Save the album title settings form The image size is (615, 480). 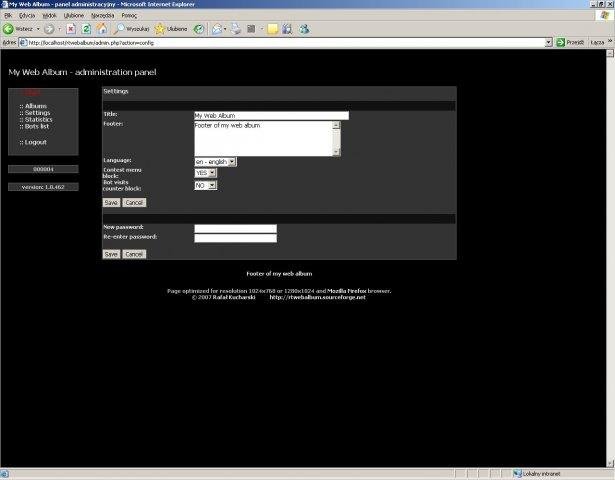(111, 202)
